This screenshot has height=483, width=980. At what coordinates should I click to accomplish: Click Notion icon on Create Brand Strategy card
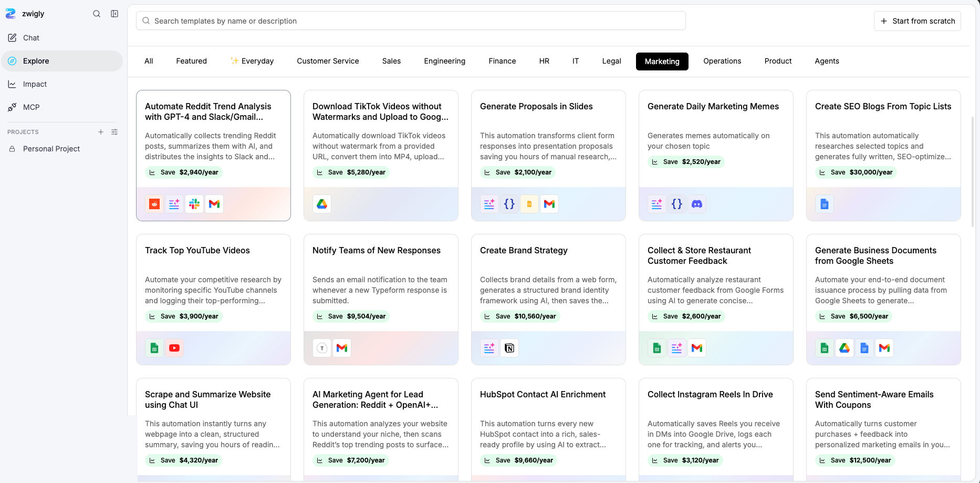tap(509, 348)
